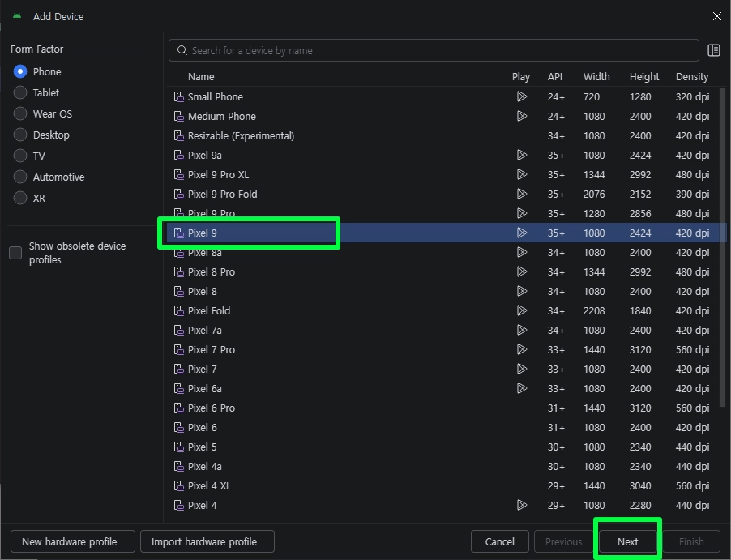Click the Import hardware profile button
731x560 pixels.
207,541
